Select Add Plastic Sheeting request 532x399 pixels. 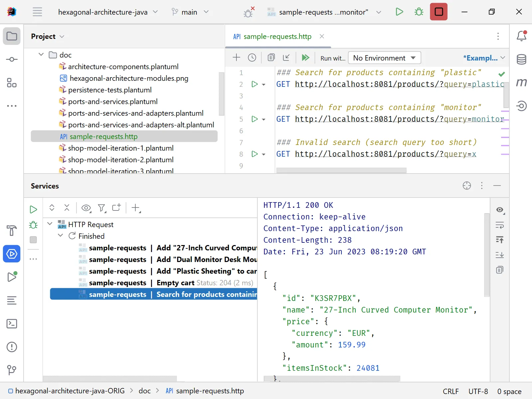[153, 271]
